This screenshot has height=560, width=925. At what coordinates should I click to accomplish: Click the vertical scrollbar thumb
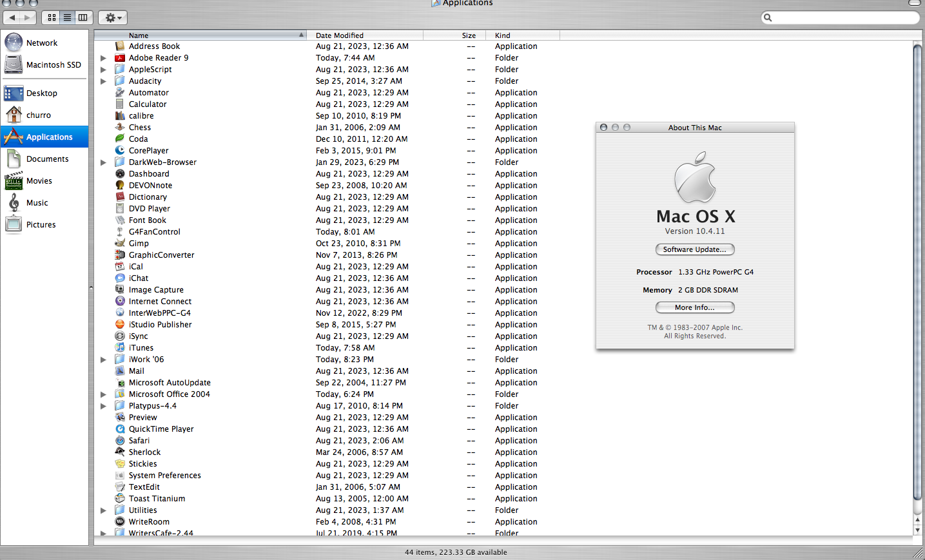(x=918, y=271)
